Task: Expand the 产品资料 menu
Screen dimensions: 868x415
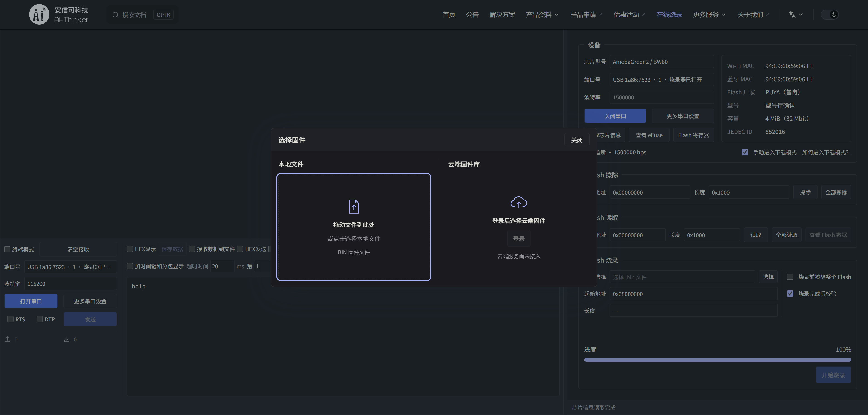Action: (x=542, y=15)
